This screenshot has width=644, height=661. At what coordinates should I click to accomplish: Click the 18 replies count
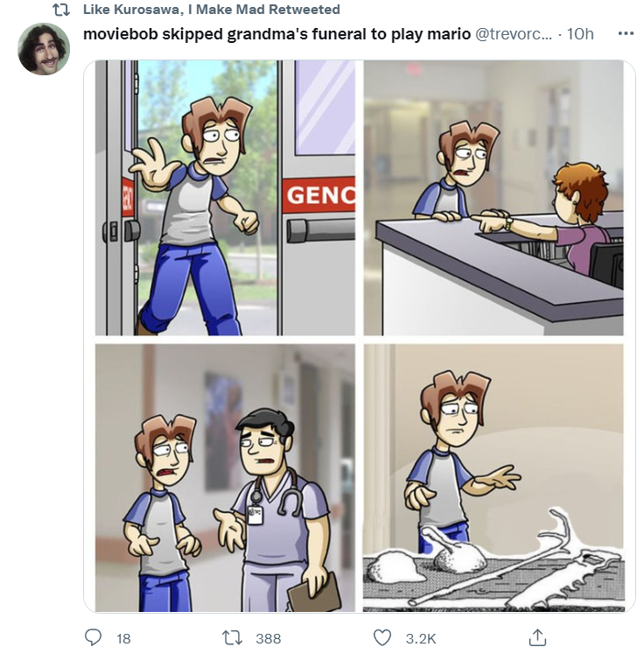coord(123,638)
